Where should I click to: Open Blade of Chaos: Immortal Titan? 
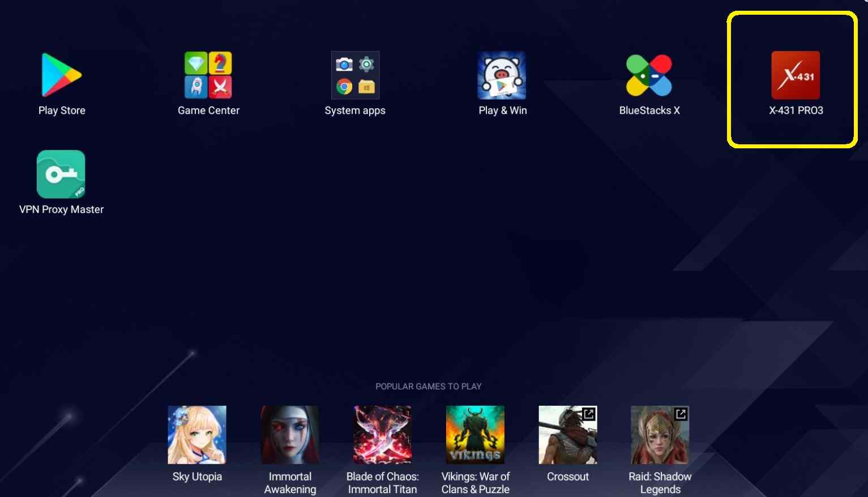[382, 435]
